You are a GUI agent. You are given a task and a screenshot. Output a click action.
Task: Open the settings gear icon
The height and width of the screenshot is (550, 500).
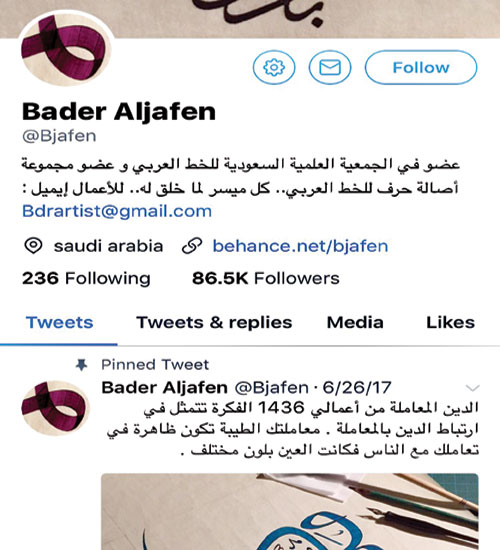tap(274, 67)
